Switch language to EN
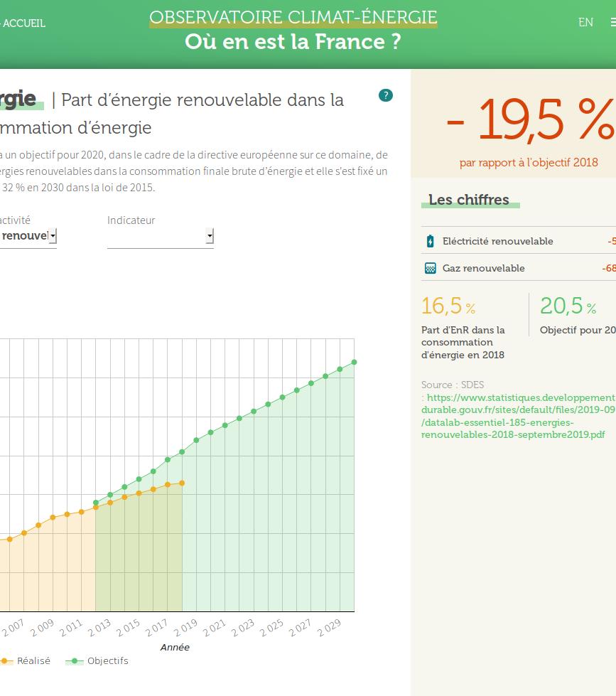 tap(585, 22)
